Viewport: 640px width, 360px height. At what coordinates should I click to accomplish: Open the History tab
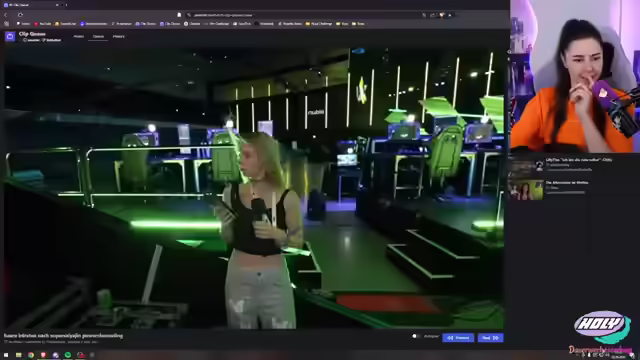coord(119,36)
